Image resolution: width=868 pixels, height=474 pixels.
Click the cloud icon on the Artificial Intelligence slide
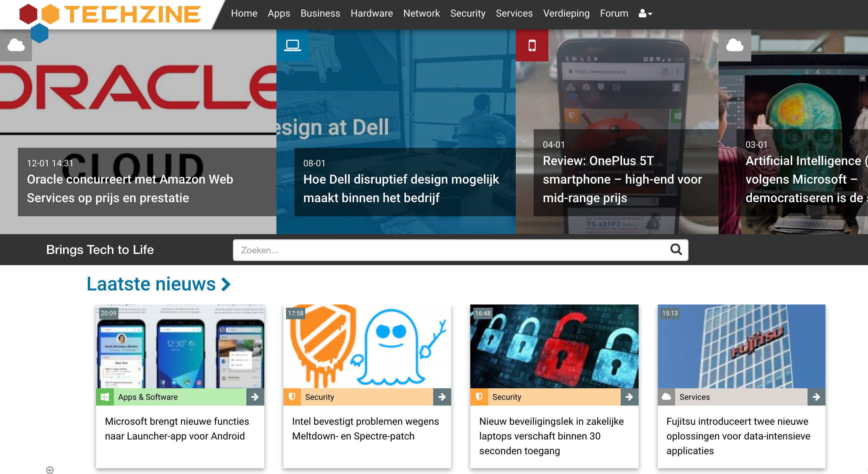(735, 45)
